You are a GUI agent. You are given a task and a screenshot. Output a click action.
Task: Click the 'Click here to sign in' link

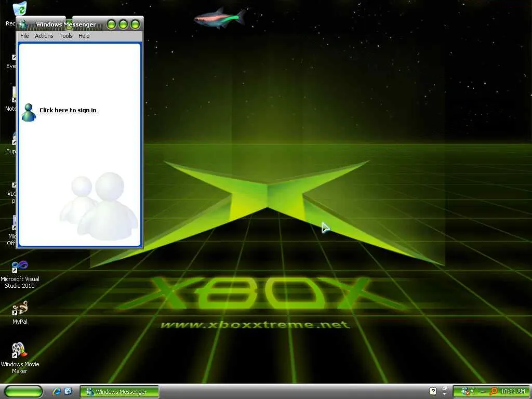[68, 110]
